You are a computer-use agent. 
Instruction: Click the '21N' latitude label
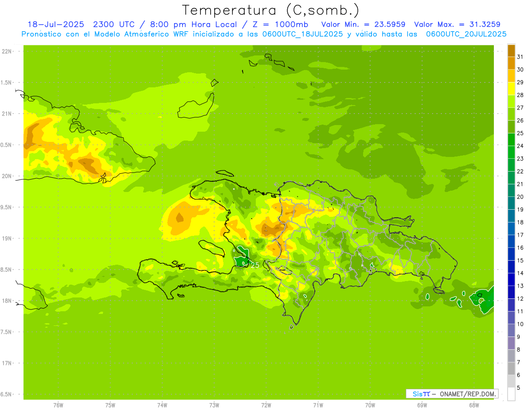click(6, 114)
